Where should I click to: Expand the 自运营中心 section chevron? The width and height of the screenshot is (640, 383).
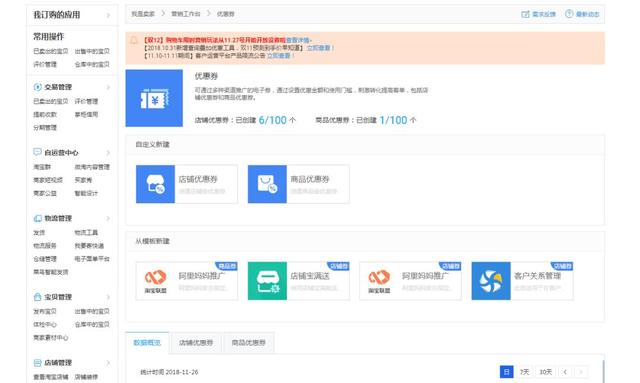click(x=108, y=153)
